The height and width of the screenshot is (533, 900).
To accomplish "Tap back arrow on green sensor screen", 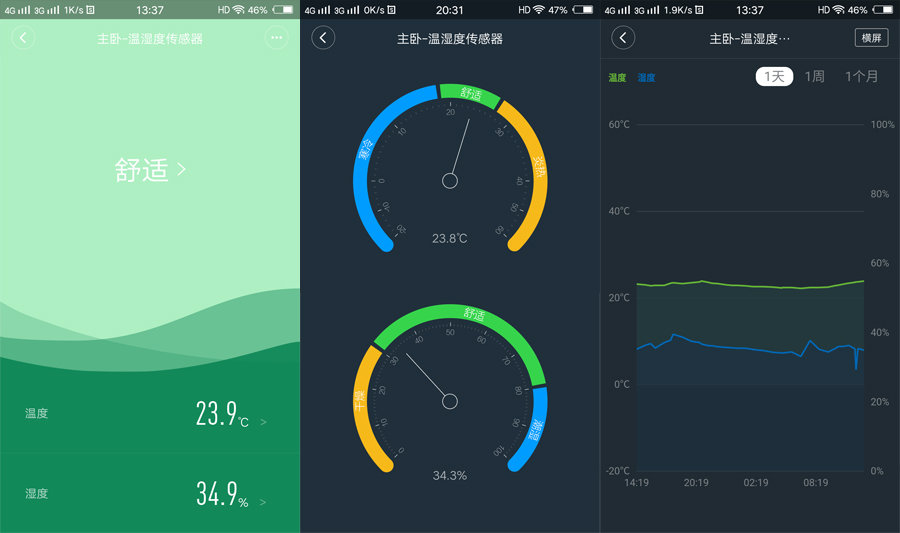I will (x=24, y=38).
